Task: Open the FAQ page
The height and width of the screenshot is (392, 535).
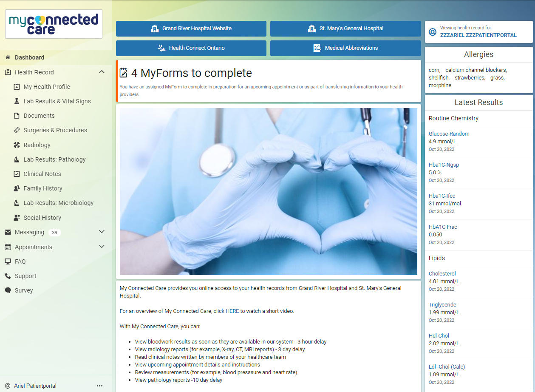Action: [20, 261]
